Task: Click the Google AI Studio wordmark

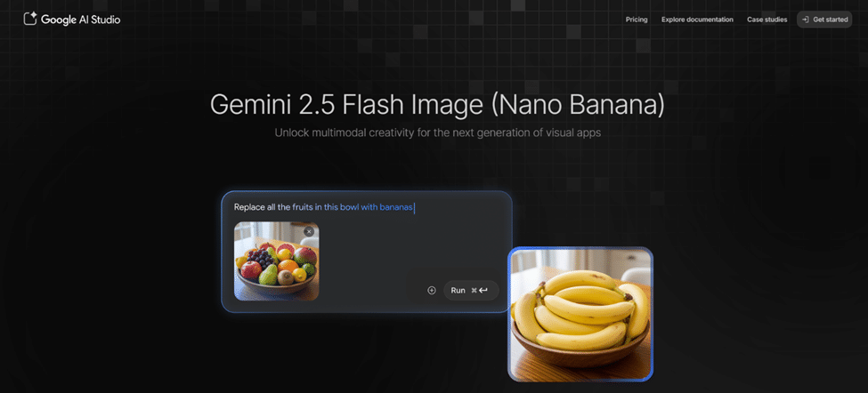Action: [x=80, y=20]
